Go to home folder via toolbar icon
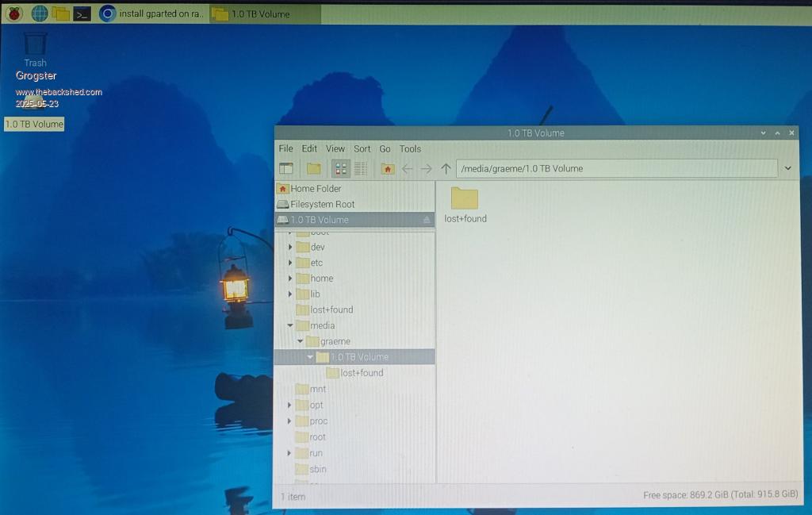812x515 pixels. (387, 168)
